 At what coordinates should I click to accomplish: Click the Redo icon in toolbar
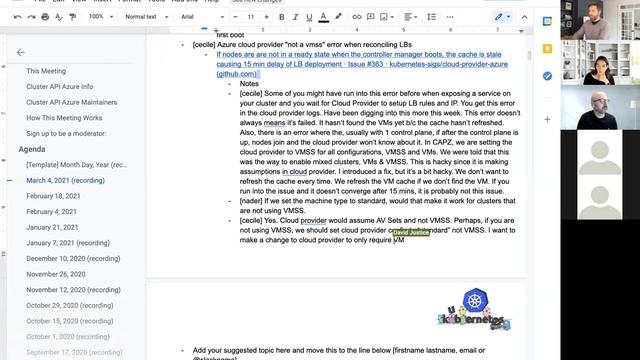[x=31, y=17]
